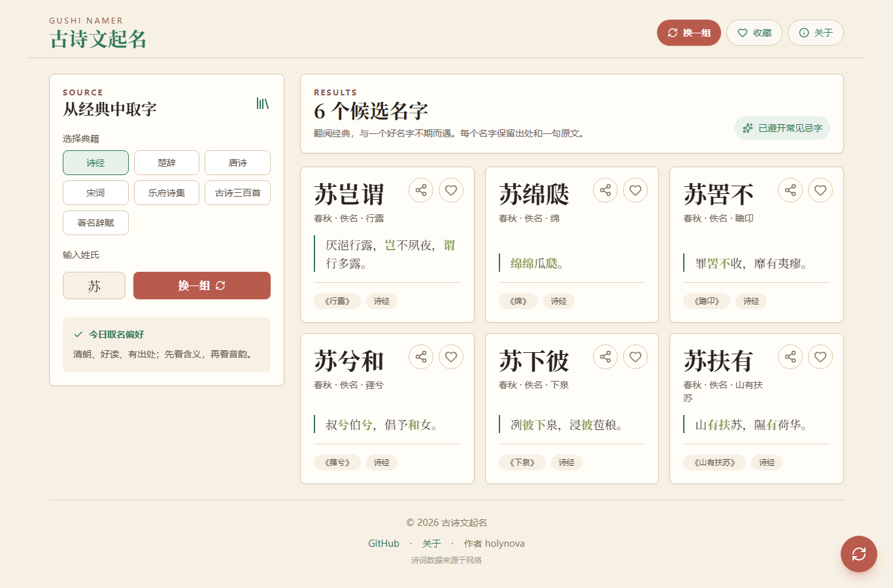Open 收藏 favorites in the header
This screenshot has height=588, width=893.
pos(754,33)
